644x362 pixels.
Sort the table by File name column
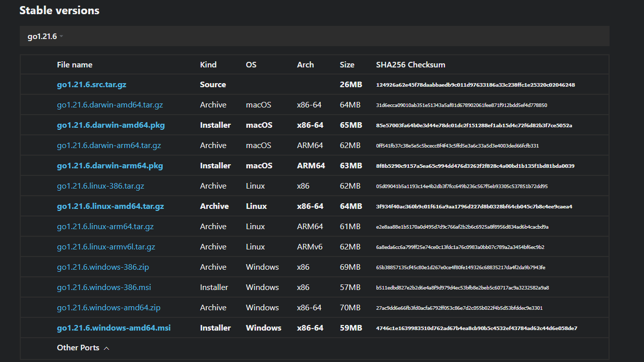click(x=74, y=64)
